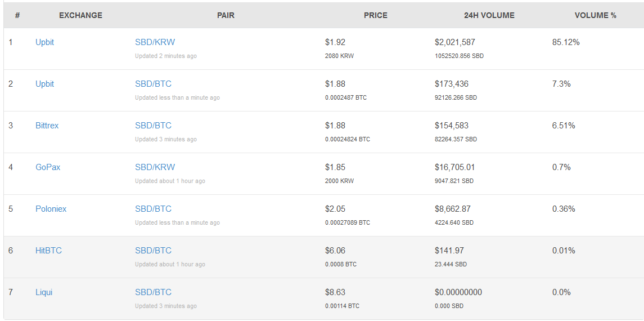Image resolution: width=644 pixels, height=321 pixels.
Task: Click the SBD/BTC pair for Liqui
Action: tap(153, 292)
